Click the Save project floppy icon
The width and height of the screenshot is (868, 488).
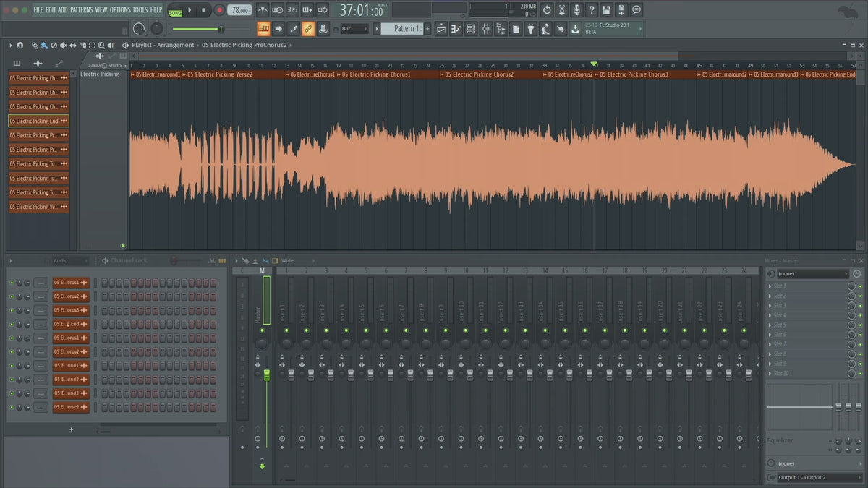(x=607, y=10)
